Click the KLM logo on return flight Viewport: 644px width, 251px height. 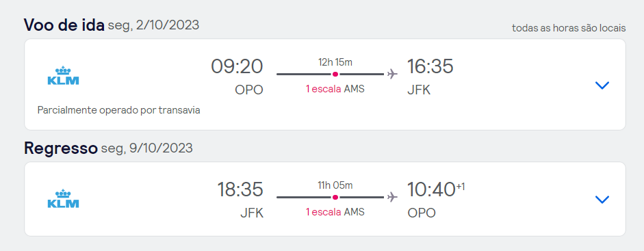point(63,198)
